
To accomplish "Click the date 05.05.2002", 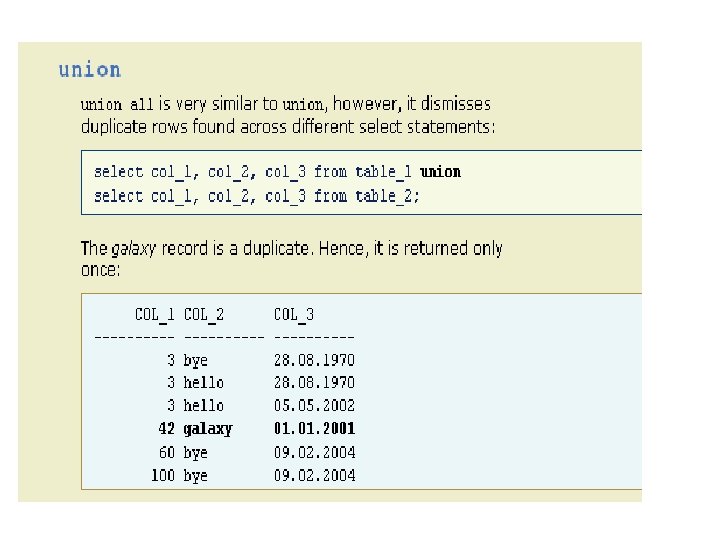I will 314,406.
